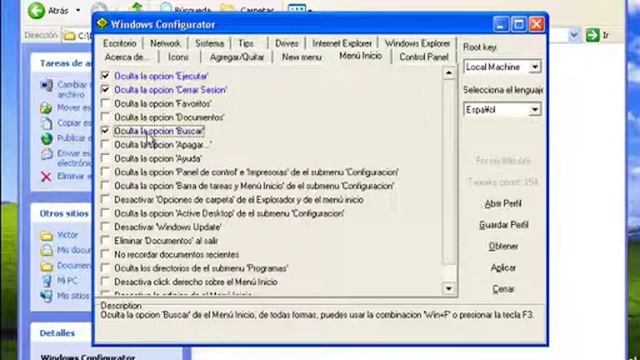640x360 pixels.
Task: Switch to the Windows Explorer tab
Action: (x=417, y=43)
